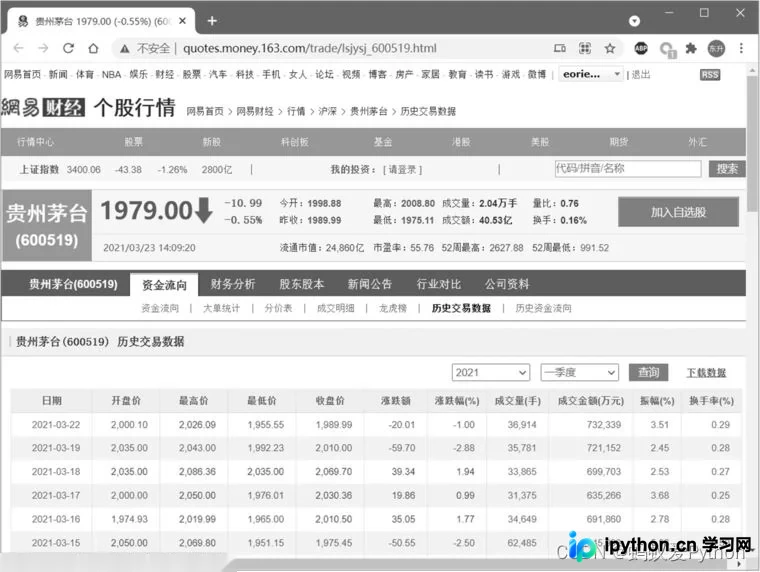Click the URL address bar
The height and width of the screenshot is (572, 760).
[x=310, y=48]
